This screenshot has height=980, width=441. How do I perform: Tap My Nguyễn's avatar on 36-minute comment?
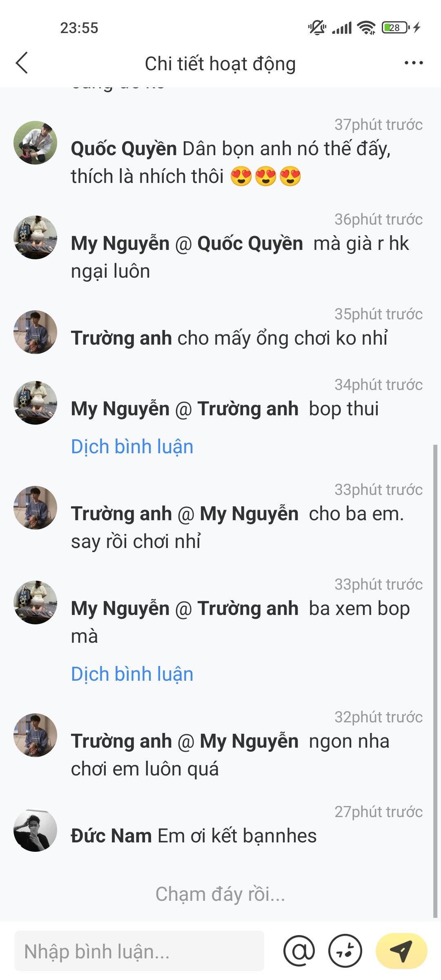(x=36, y=237)
